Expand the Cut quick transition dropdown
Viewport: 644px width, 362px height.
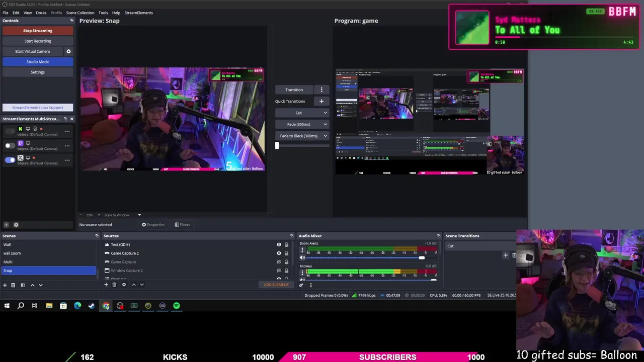pyautogui.click(x=325, y=113)
